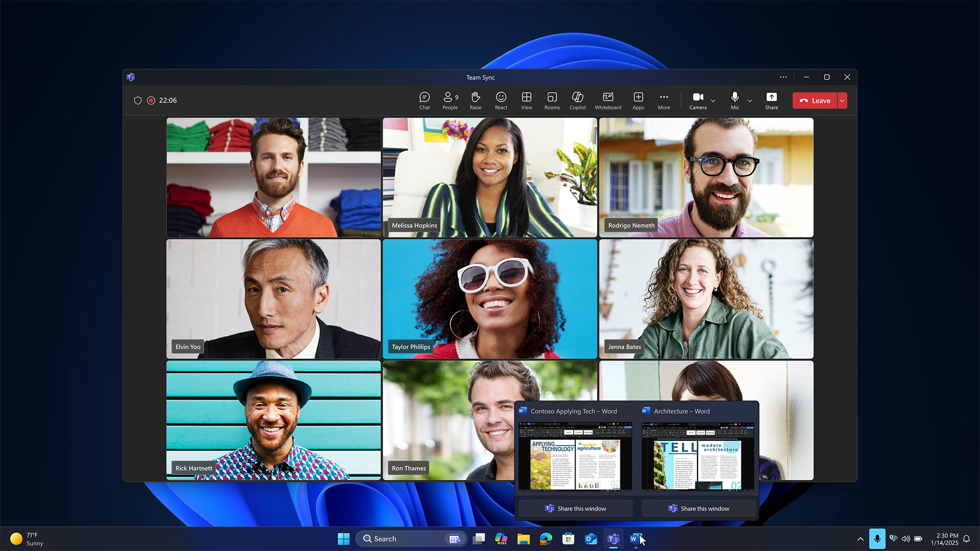Open network settings from system tray
The width and height of the screenshot is (980, 551).
click(893, 539)
